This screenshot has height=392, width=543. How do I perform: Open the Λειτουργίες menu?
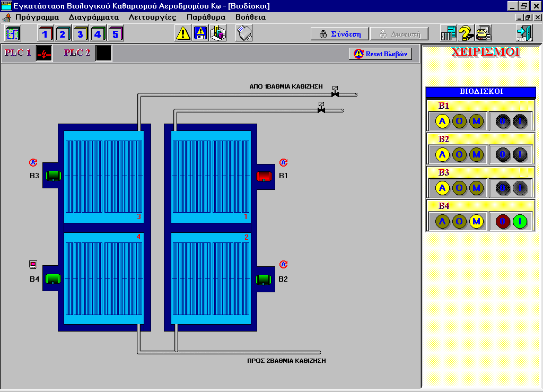pyautogui.click(x=153, y=17)
